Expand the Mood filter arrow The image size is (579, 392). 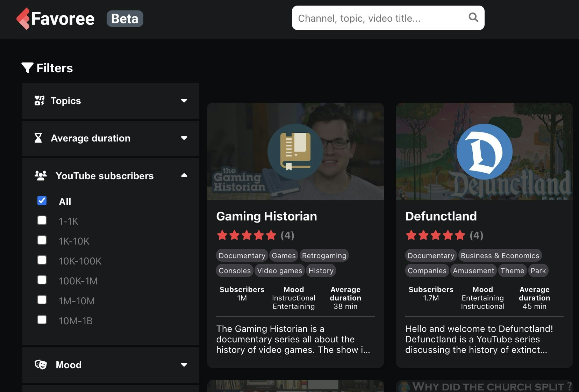coord(184,365)
